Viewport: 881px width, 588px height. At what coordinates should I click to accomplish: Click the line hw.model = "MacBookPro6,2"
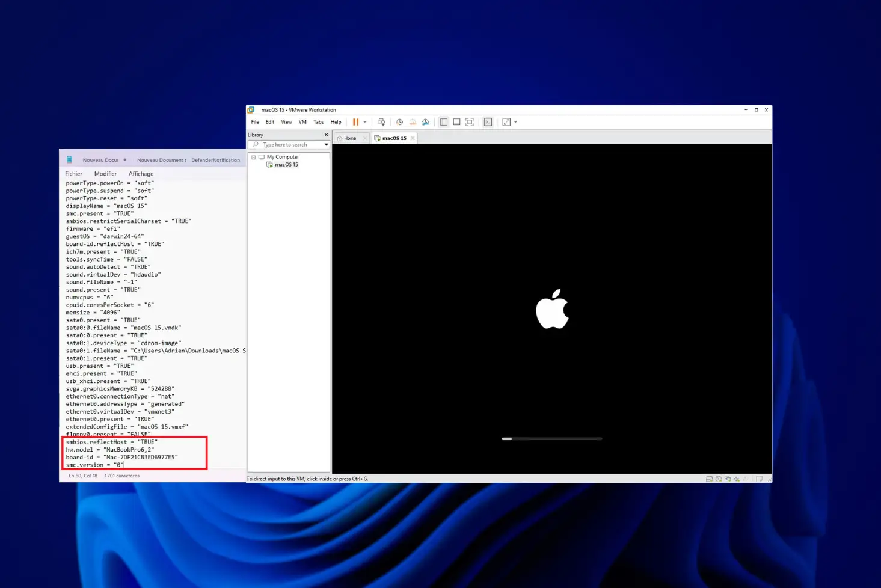[x=110, y=450]
